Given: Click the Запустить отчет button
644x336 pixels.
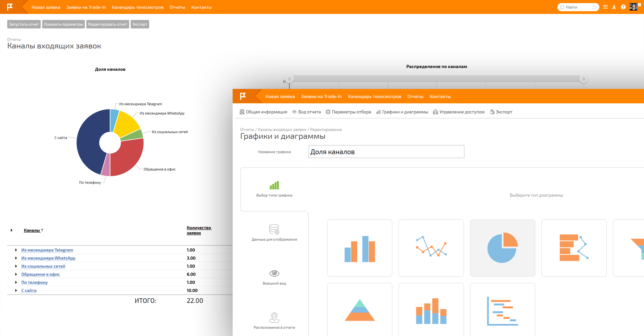Looking at the screenshot, I should pos(24,24).
